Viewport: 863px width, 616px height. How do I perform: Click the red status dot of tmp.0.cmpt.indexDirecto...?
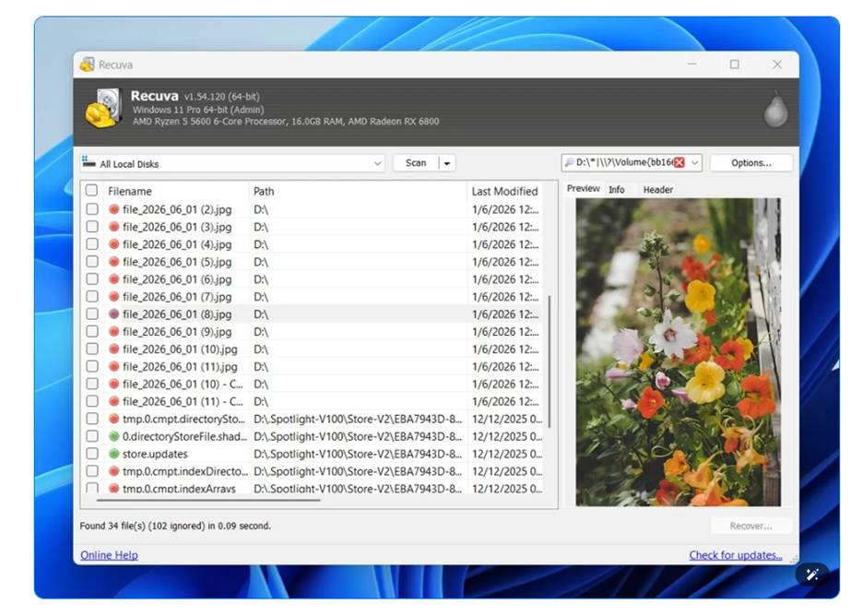click(x=114, y=471)
